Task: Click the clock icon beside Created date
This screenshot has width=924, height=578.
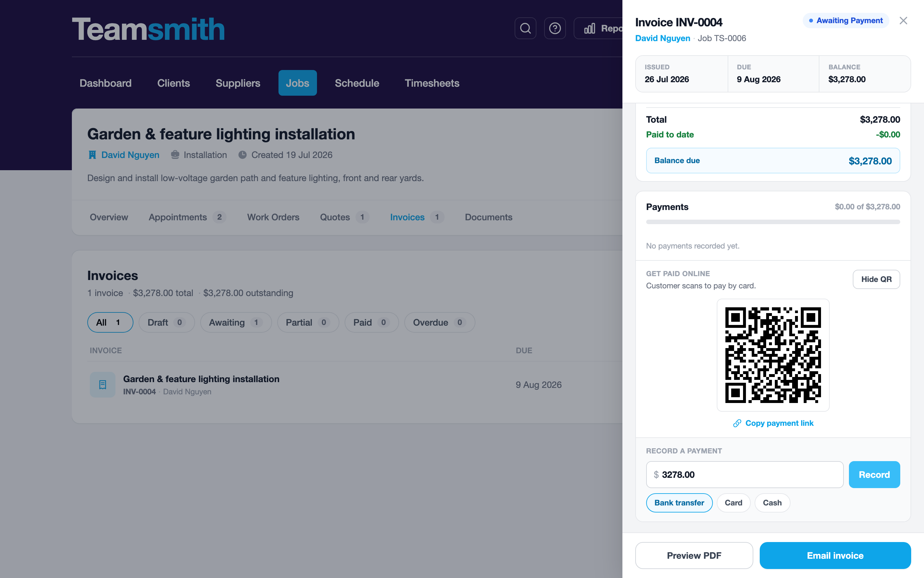Action: coord(243,155)
